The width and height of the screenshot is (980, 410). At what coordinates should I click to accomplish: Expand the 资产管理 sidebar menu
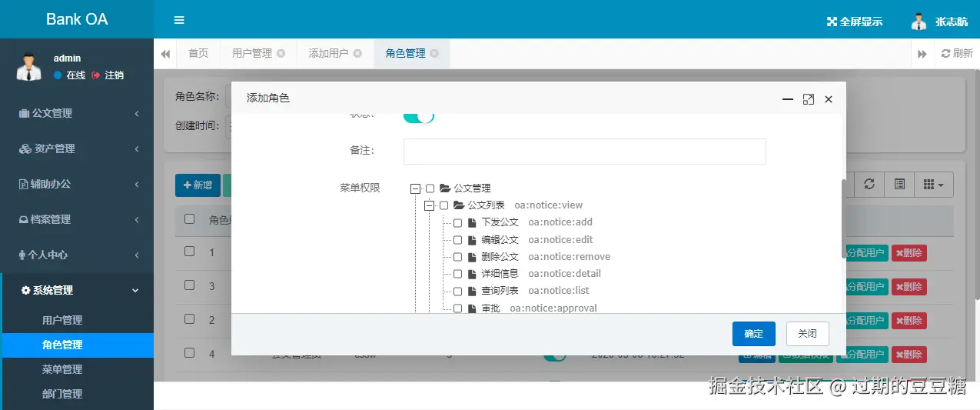(x=77, y=148)
